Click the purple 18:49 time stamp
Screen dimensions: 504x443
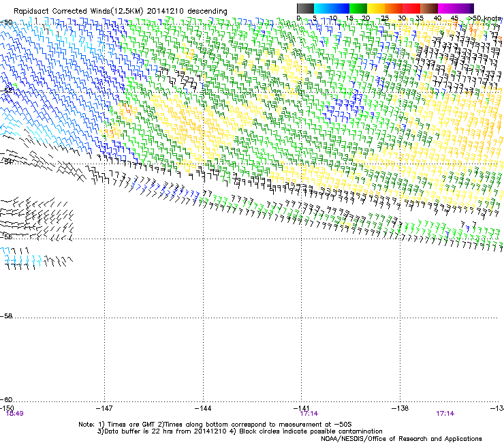pos(15,414)
